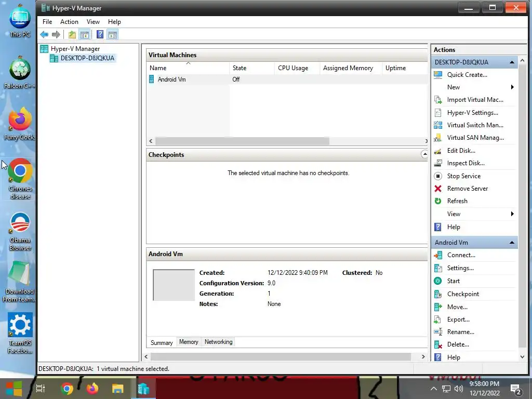
Task: Click the red Remove Server icon
Action: [438, 189]
